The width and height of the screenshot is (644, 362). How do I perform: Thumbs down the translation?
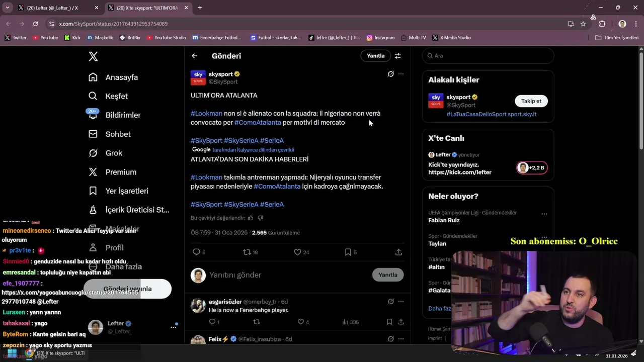coord(260,218)
